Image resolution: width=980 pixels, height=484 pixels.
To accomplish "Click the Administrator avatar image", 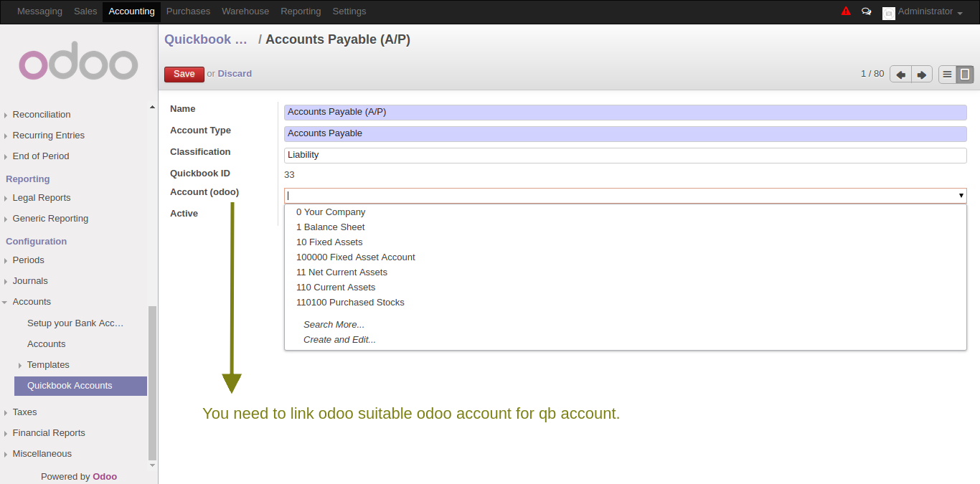I will click(x=889, y=13).
